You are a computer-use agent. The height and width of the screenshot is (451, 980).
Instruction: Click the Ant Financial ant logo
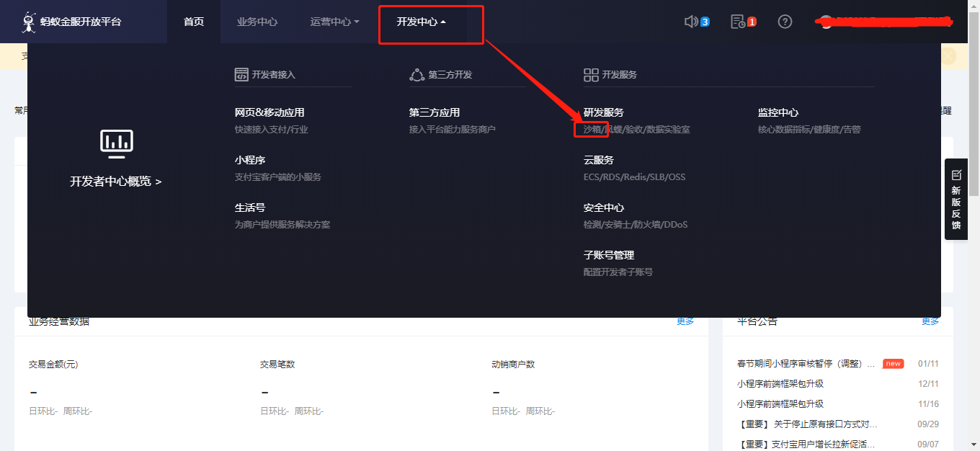(29, 22)
